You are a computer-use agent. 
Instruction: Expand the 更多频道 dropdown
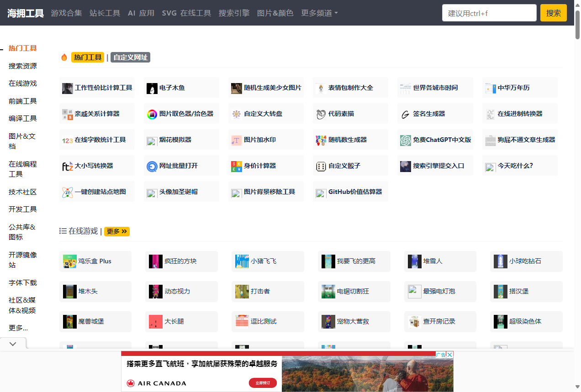tap(319, 13)
